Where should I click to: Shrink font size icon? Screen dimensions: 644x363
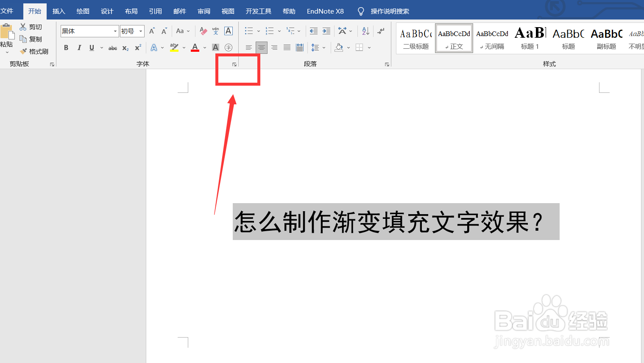pyautogui.click(x=164, y=31)
